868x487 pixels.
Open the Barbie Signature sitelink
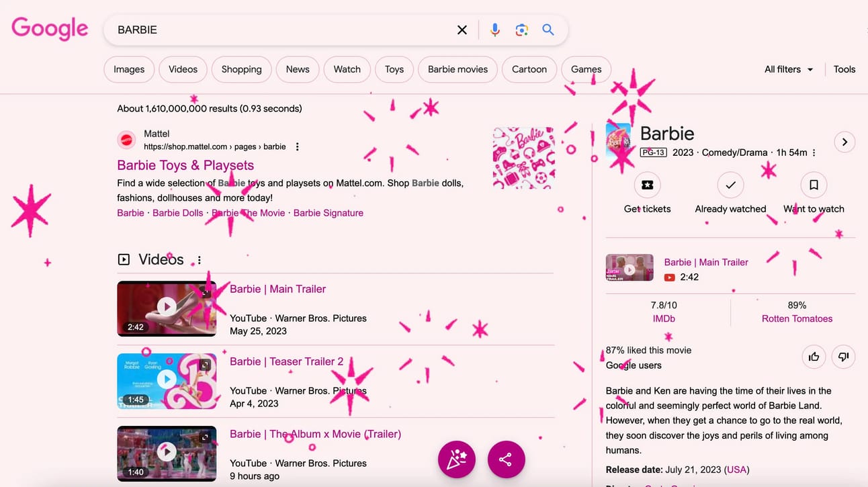(x=329, y=213)
